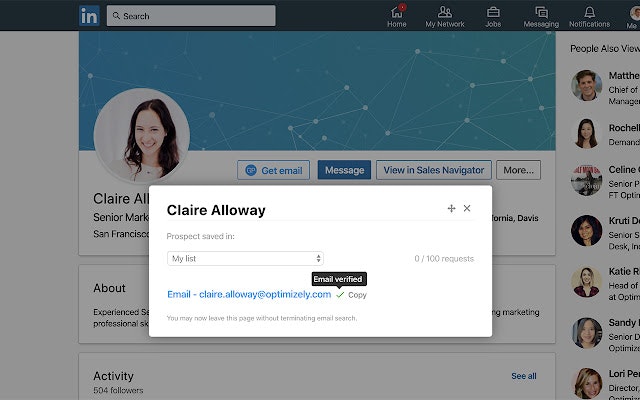Open the Jobs briefcase icon
This screenshot has height=400, width=640.
[x=493, y=17]
